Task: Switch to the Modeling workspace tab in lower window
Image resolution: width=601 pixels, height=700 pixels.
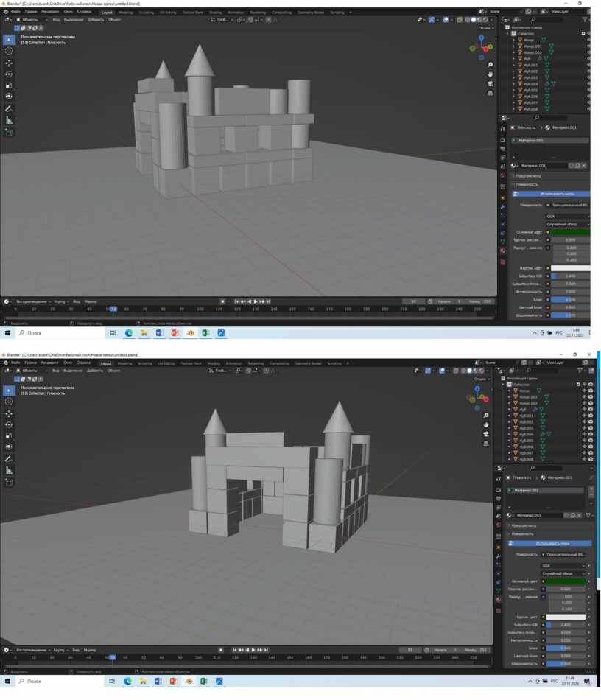Action: [124, 363]
